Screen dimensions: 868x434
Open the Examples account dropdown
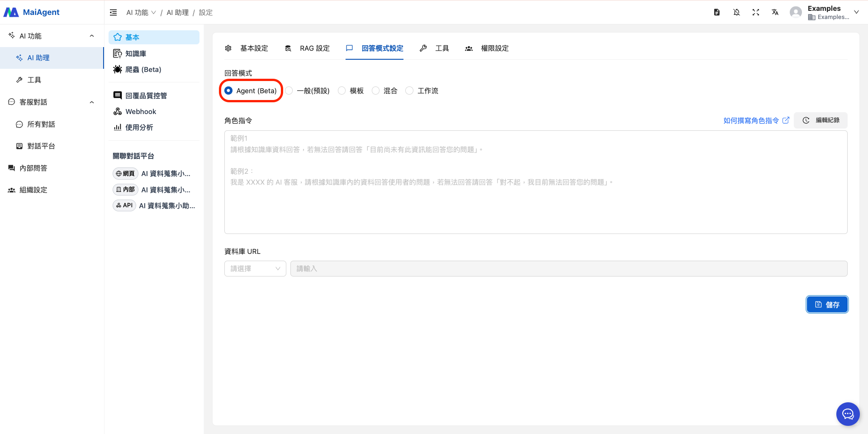tap(824, 12)
